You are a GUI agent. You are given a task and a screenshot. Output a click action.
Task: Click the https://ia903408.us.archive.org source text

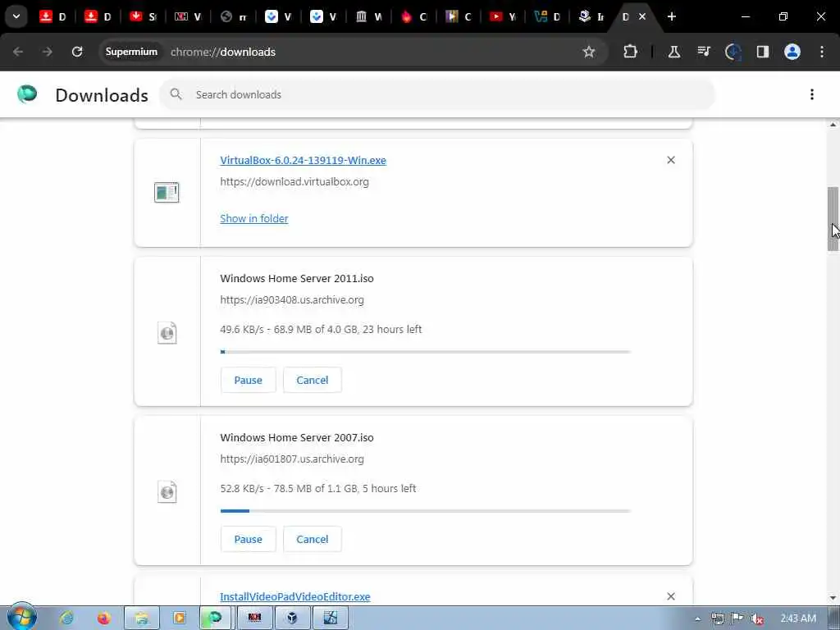[x=292, y=300]
